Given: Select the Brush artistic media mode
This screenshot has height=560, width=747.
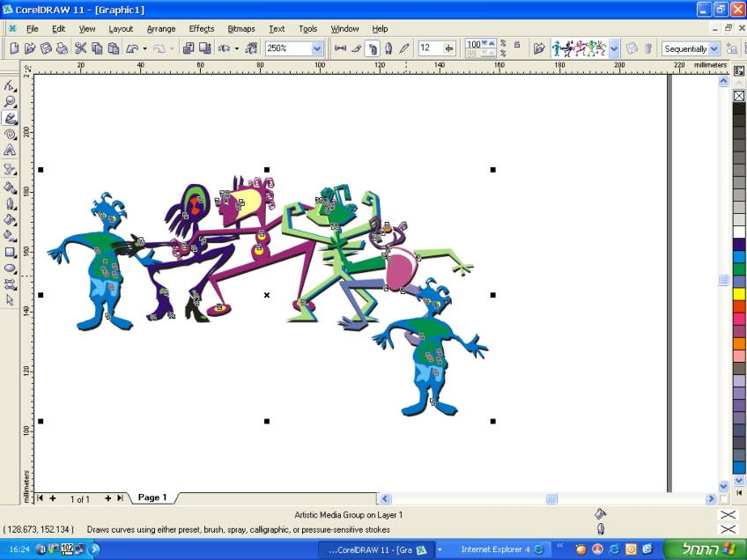Looking at the screenshot, I should 357,48.
